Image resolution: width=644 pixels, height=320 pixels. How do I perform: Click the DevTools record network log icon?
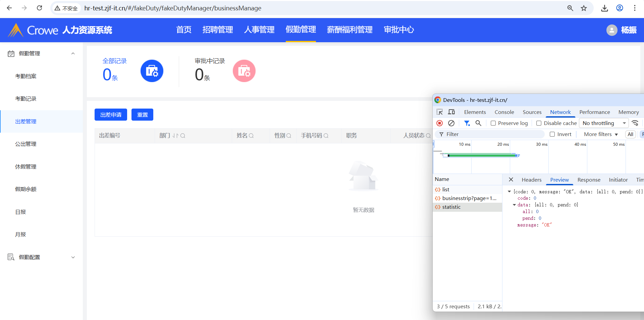pos(439,123)
